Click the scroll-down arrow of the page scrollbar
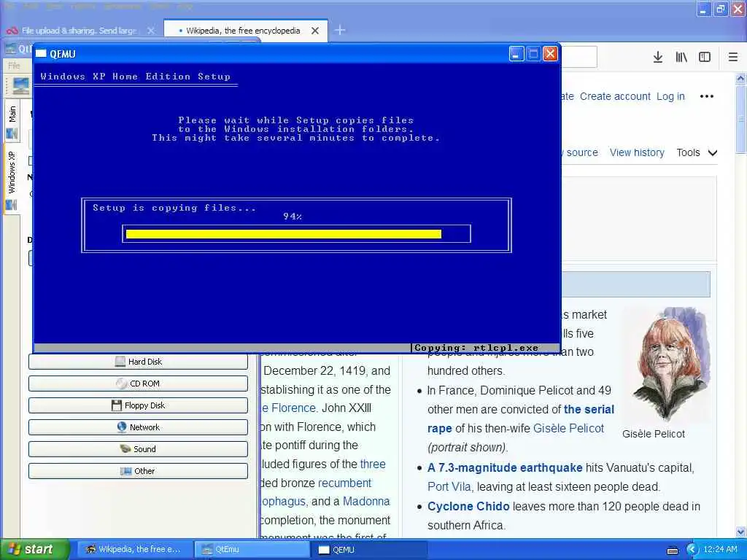 point(741,532)
